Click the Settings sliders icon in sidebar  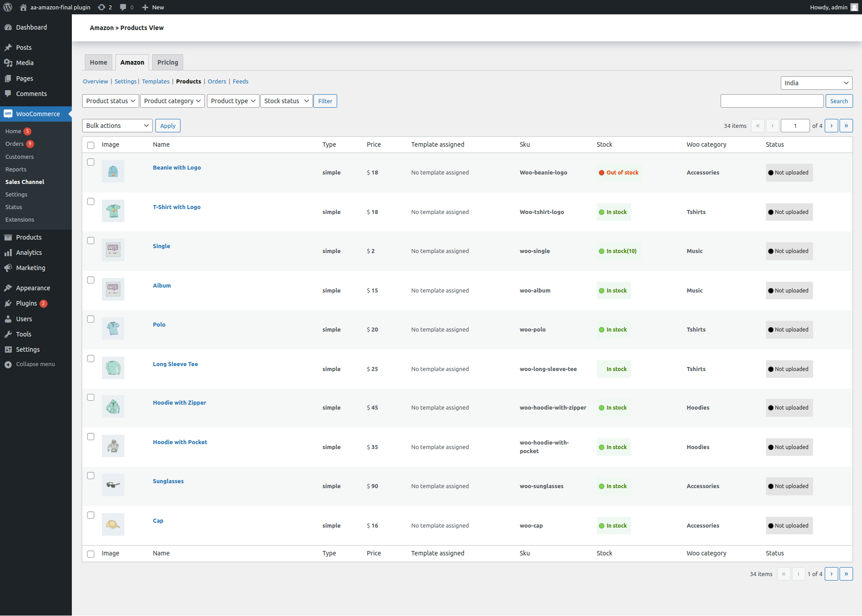[x=8, y=350]
